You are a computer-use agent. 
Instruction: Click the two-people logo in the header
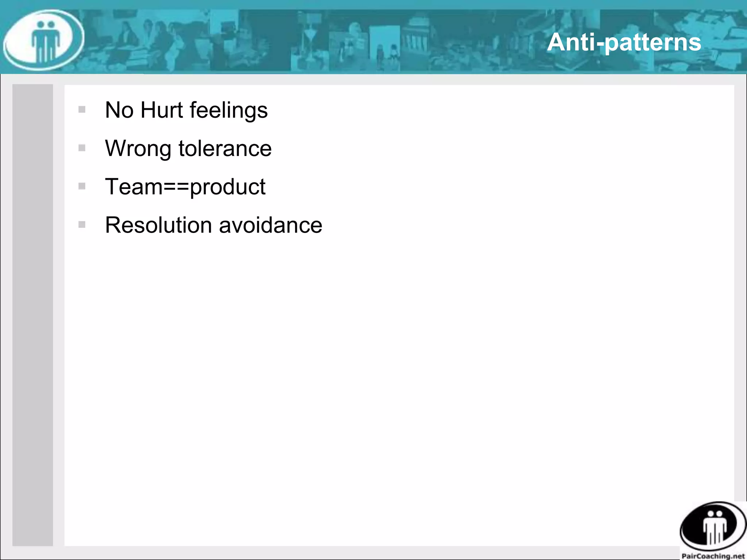click(44, 40)
